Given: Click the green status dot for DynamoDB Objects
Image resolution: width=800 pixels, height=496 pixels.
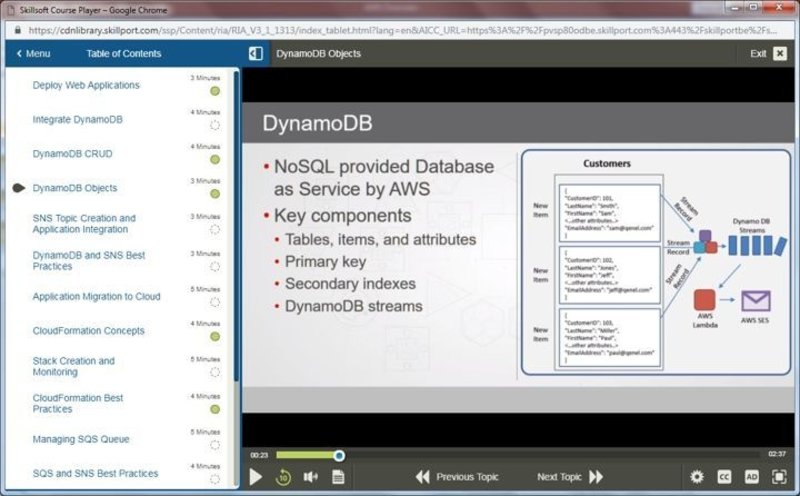Looking at the screenshot, I should pos(215,194).
